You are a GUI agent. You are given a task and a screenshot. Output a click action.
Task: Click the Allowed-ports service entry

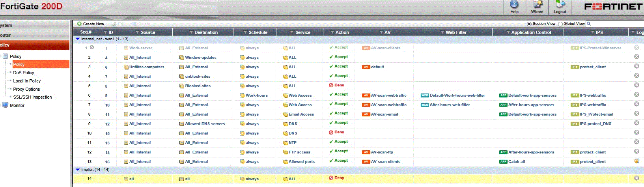(x=301, y=162)
